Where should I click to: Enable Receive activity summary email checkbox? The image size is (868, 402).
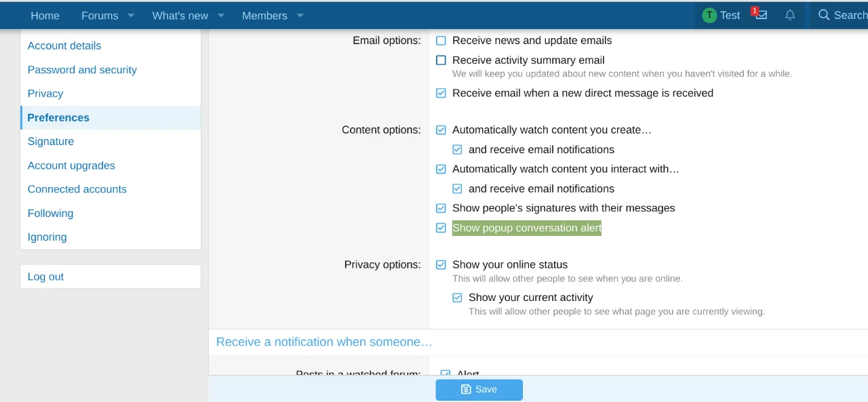[441, 60]
